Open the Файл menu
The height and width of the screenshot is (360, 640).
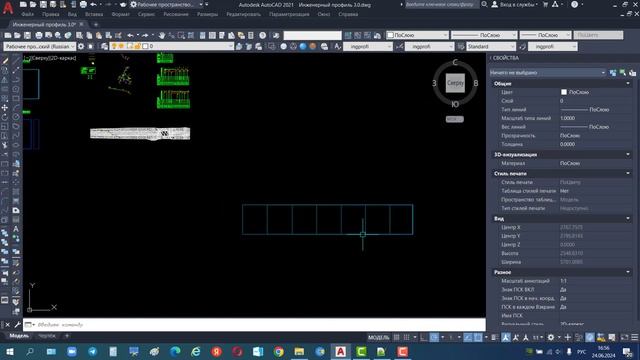[28, 14]
